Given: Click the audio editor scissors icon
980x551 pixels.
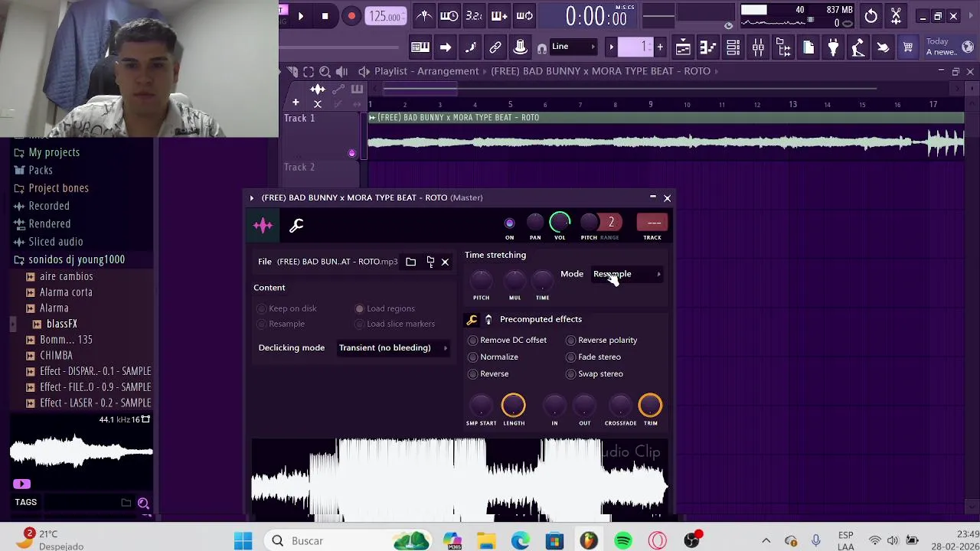Looking at the screenshot, I should point(896,16).
